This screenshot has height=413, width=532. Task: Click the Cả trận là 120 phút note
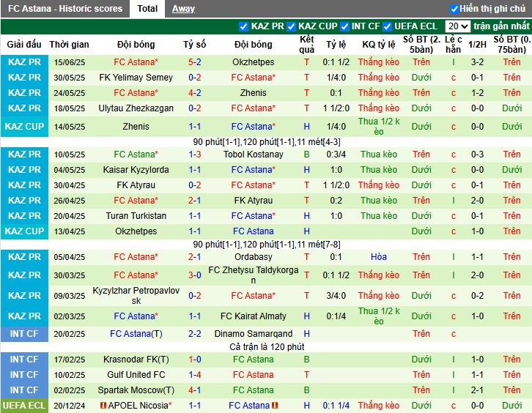point(267,347)
